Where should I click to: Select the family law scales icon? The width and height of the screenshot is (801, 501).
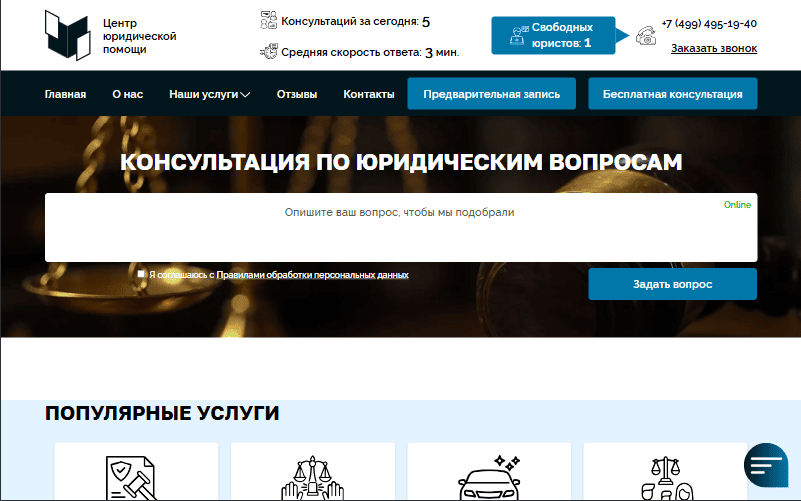click(665, 478)
